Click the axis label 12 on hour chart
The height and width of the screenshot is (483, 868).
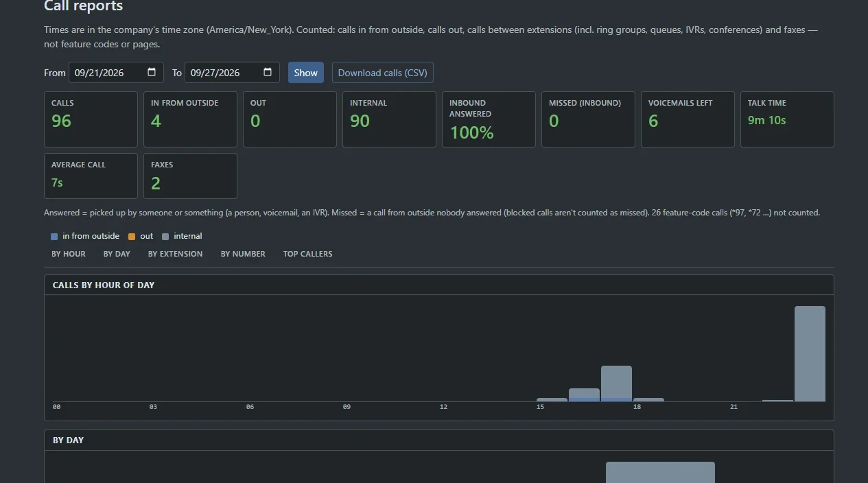tap(443, 407)
